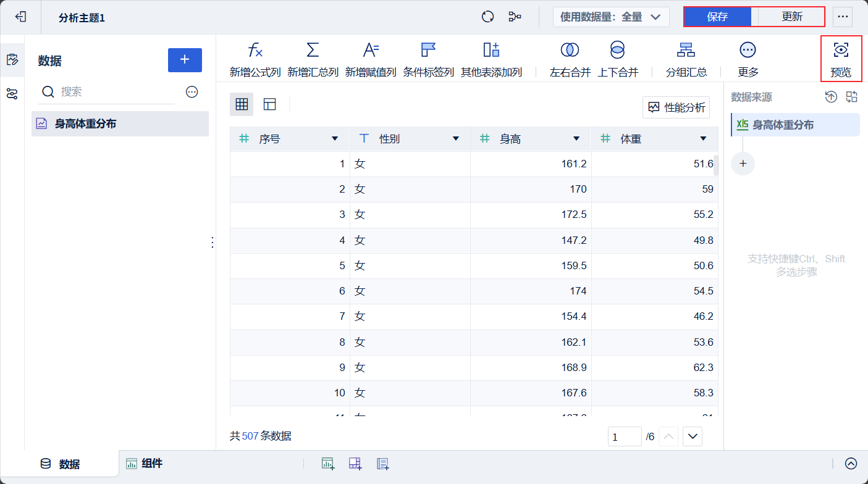Open the 使用数据量 dropdown
Viewport: 868px width, 484px height.
pyautogui.click(x=611, y=17)
